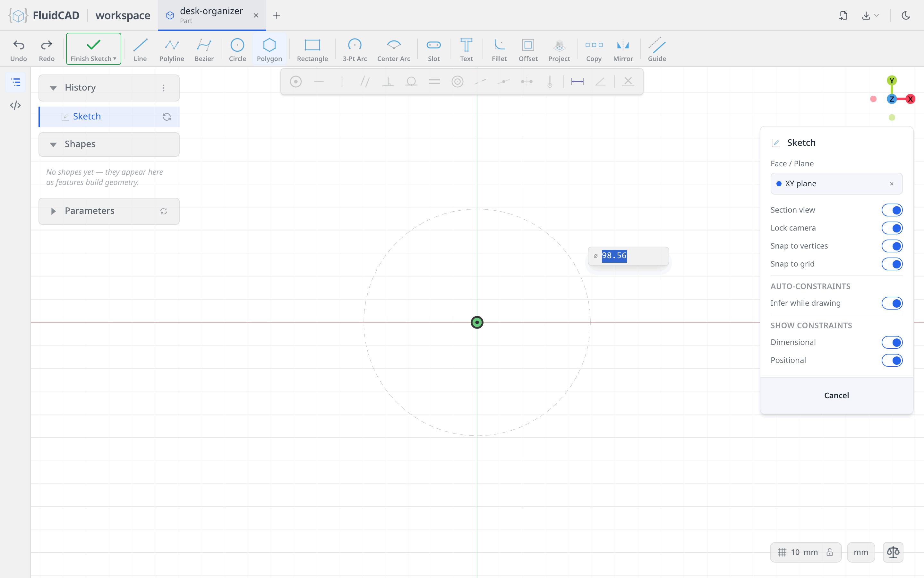Select the Center Arc tool
Screen dimensions: 924x578
tap(394, 50)
